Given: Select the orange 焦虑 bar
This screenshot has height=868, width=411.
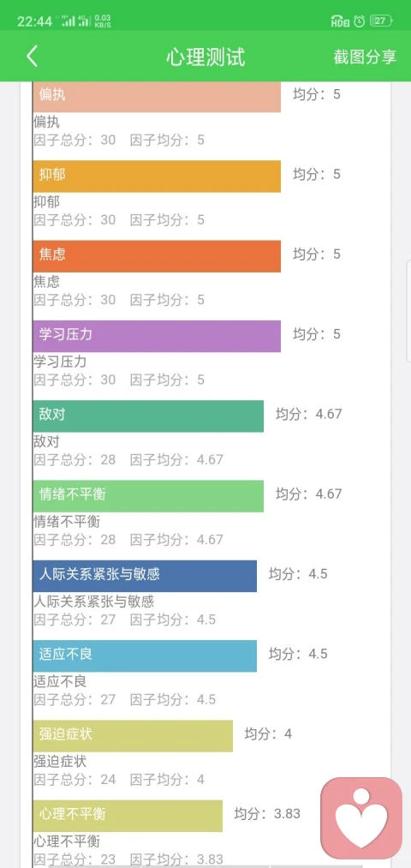Looking at the screenshot, I should (x=157, y=255).
